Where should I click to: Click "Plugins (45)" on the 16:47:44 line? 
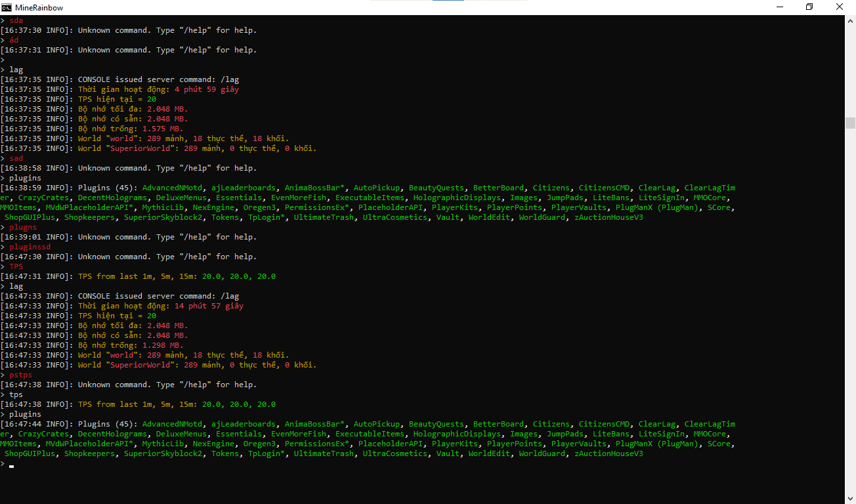[106, 424]
